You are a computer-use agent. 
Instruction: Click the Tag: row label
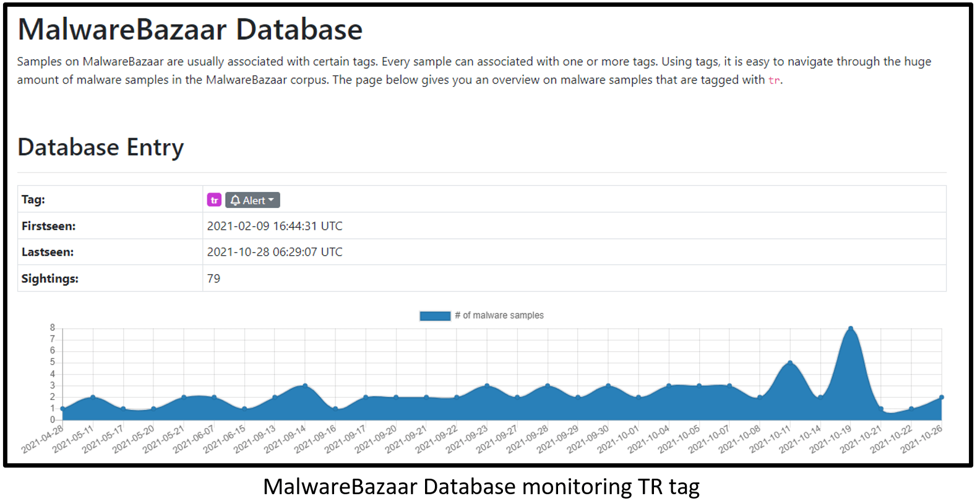(x=33, y=199)
